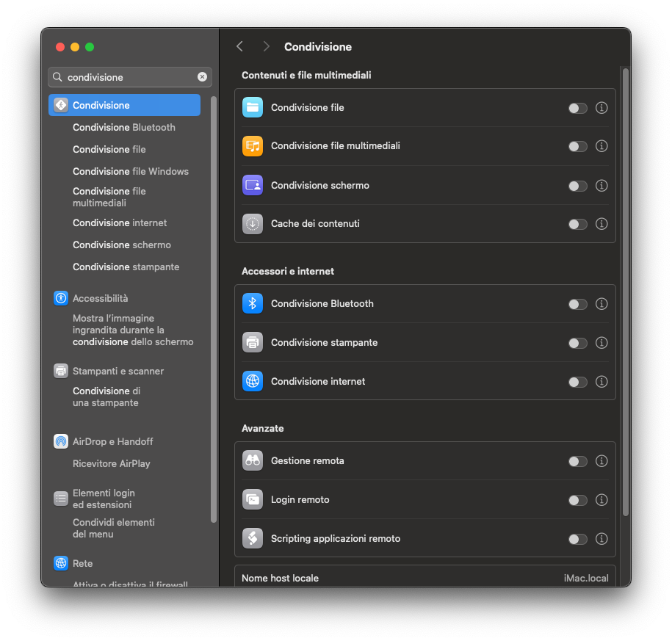This screenshot has height=641, width=672.
Task: Click the Scripting applicazioni remoto icon
Action: point(253,539)
